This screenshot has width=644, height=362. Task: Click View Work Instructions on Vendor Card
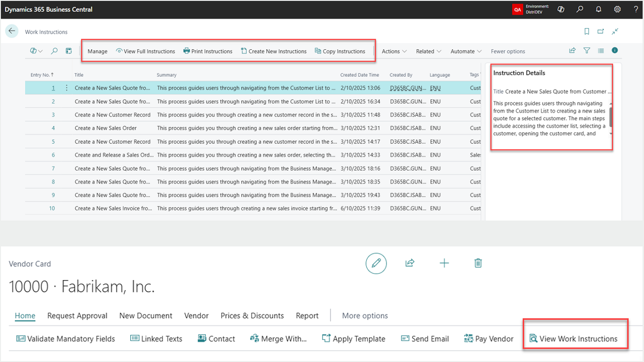click(x=573, y=339)
